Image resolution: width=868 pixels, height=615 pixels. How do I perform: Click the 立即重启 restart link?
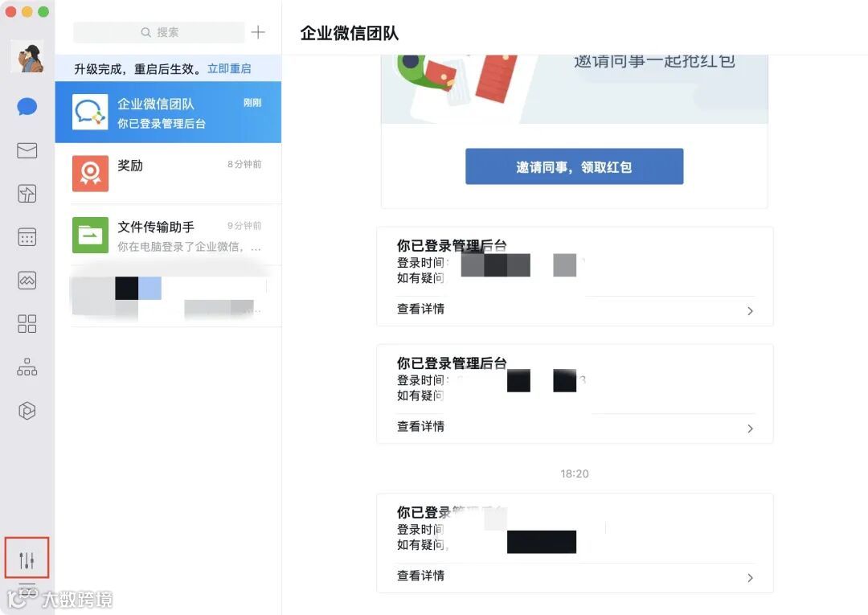point(229,68)
